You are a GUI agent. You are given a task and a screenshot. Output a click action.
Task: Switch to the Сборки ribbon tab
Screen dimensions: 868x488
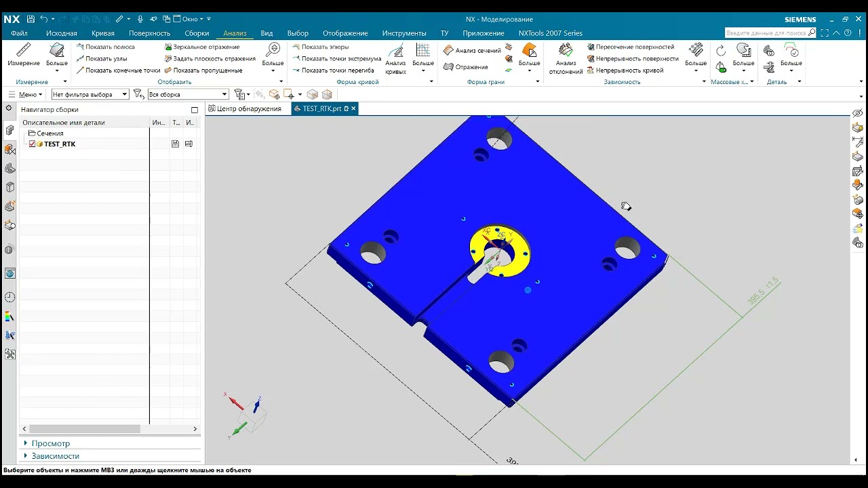tap(197, 33)
